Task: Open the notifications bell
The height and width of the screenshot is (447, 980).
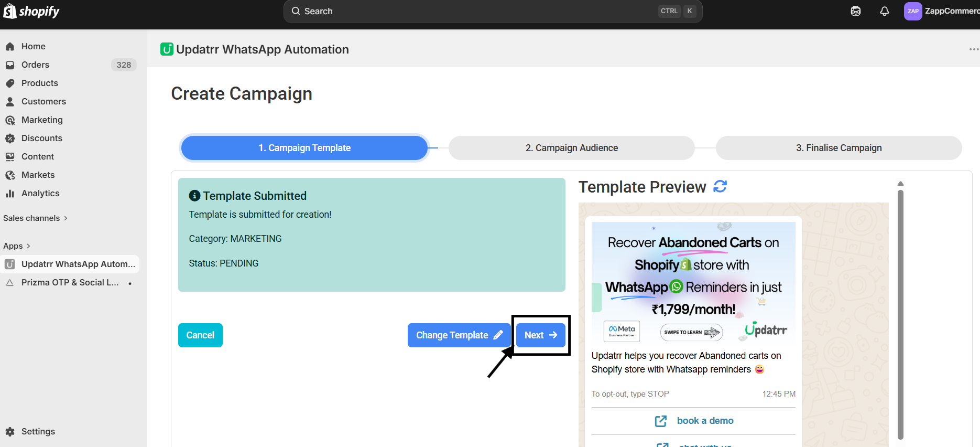Action: click(884, 11)
